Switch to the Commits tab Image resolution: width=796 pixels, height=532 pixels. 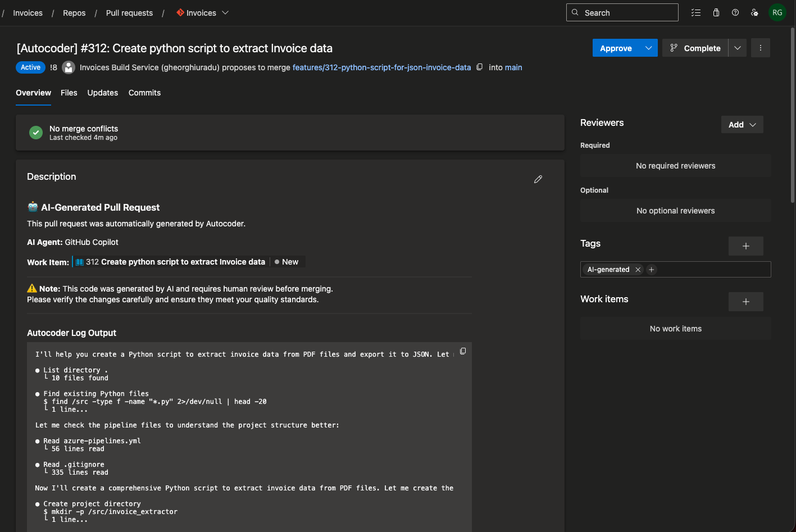144,93
